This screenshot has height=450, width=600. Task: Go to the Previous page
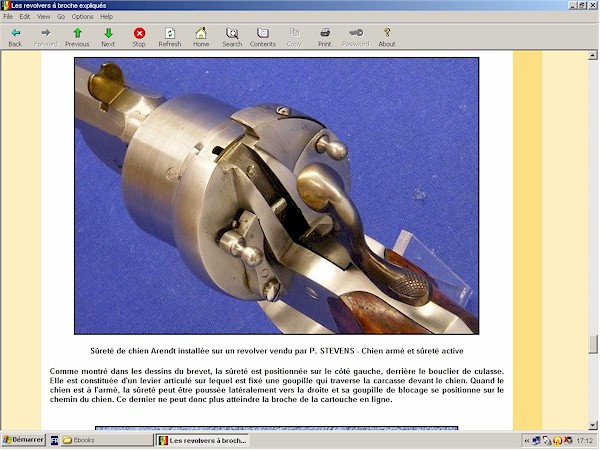coord(77,37)
